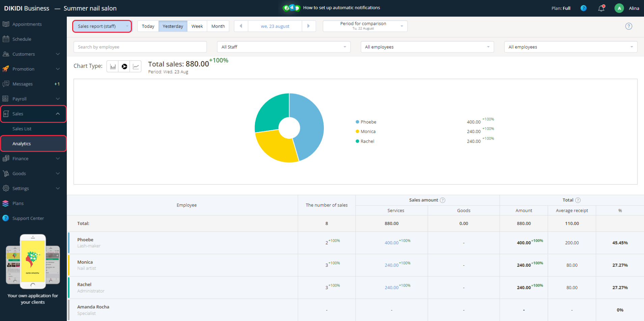Click How to set up automatic notifications

(341, 7)
